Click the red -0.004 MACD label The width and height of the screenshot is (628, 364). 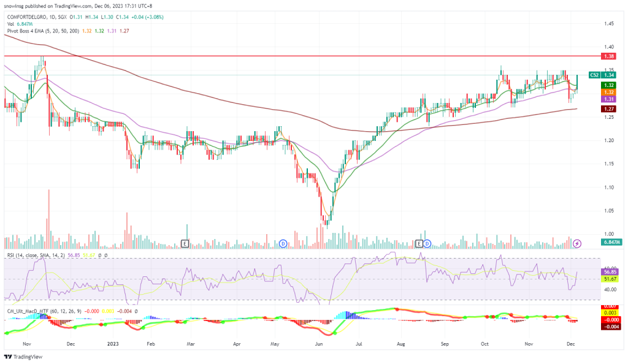coord(611,327)
